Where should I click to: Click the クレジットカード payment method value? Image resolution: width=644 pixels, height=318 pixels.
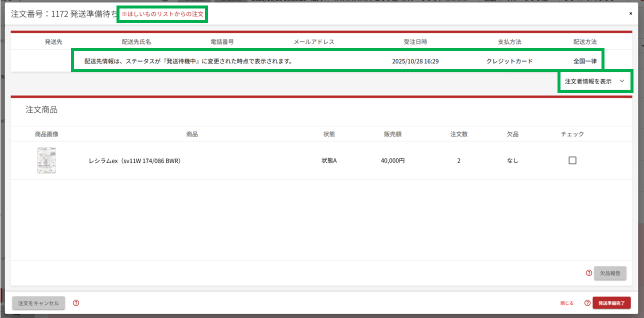pyautogui.click(x=509, y=61)
